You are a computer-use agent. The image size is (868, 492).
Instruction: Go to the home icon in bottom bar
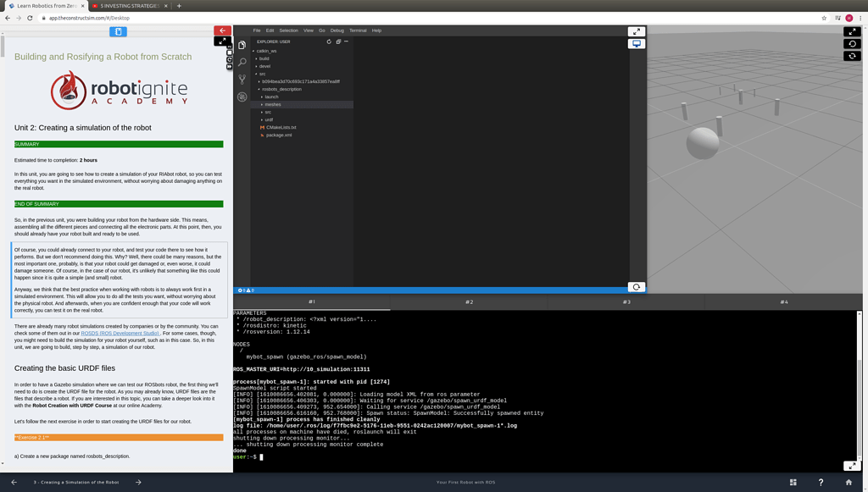coord(849,482)
